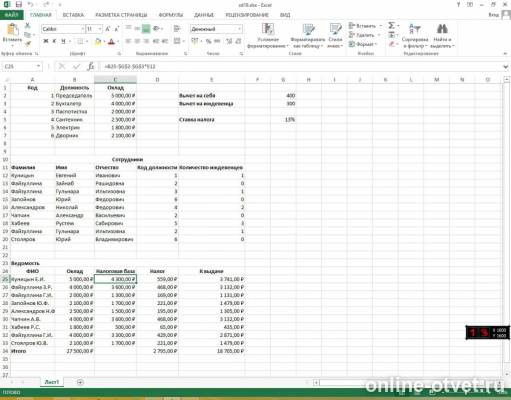Switch to the ВИД tab
Image resolution: width=511 pixels, height=400 pixels.
pyautogui.click(x=285, y=15)
